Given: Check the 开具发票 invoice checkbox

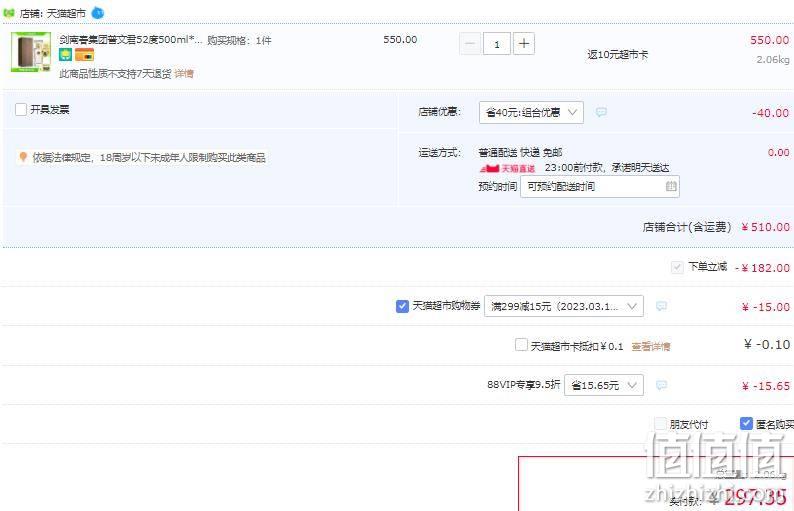Looking at the screenshot, I should (x=21, y=109).
